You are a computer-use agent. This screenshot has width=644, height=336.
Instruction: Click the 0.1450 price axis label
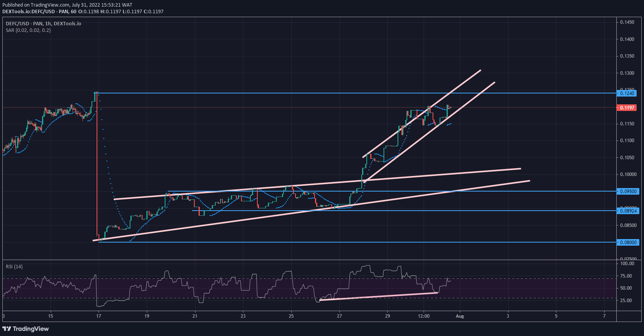[627, 22]
